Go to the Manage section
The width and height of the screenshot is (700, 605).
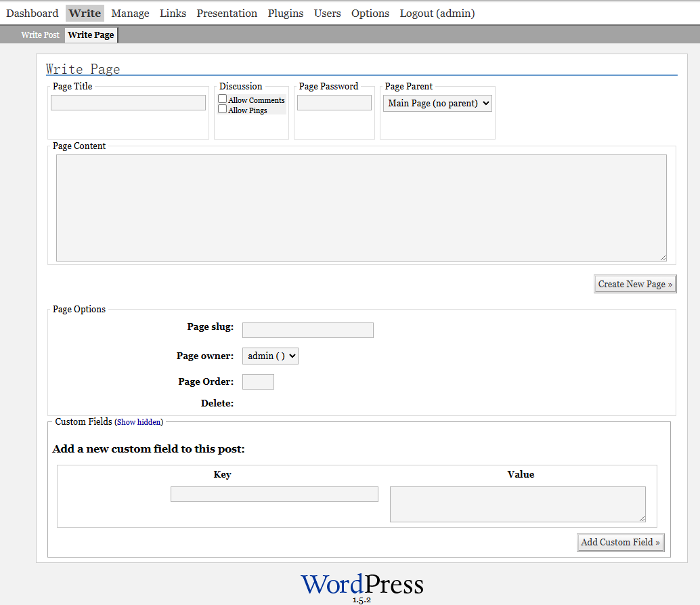(x=131, y=14)
